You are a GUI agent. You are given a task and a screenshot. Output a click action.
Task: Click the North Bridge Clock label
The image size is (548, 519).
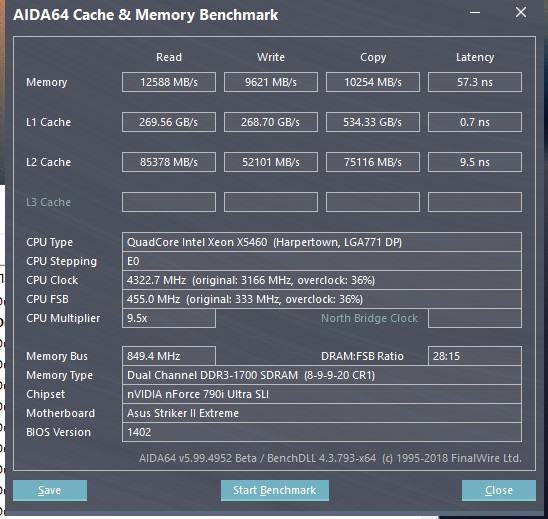(x=369, y=318)
